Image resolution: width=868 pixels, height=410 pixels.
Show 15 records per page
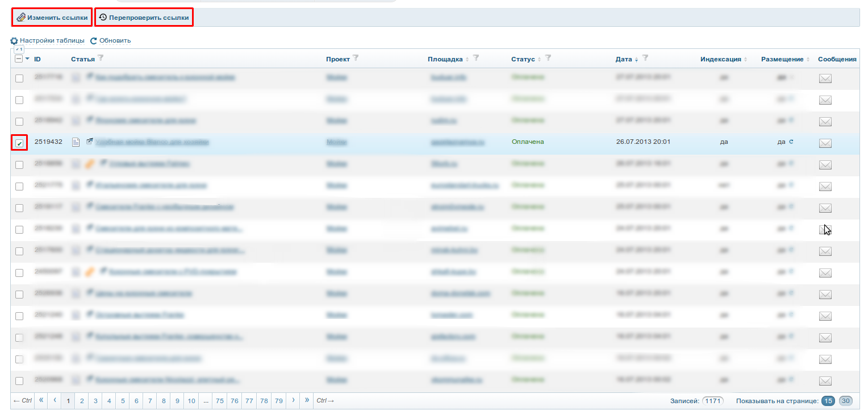828,401
